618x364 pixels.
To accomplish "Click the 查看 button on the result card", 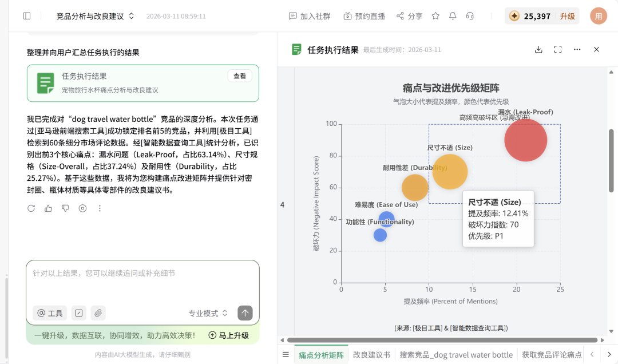I will 240,76.
